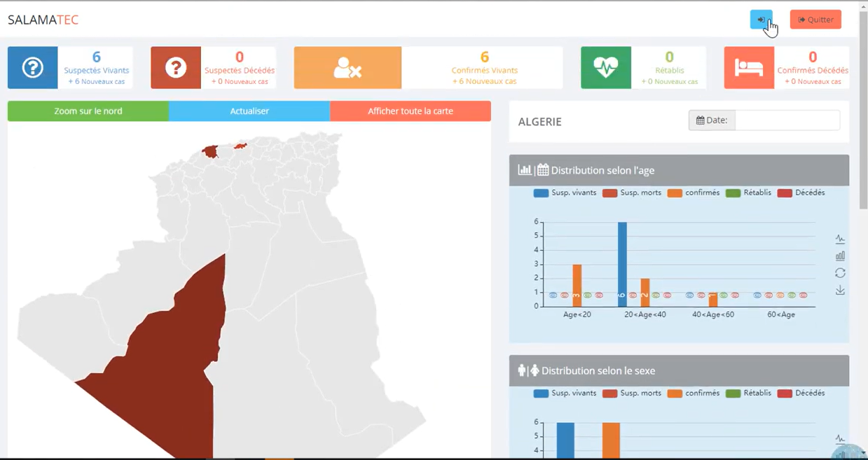
Task: Click Afficher toute la carte
Action: click(411, 111)
